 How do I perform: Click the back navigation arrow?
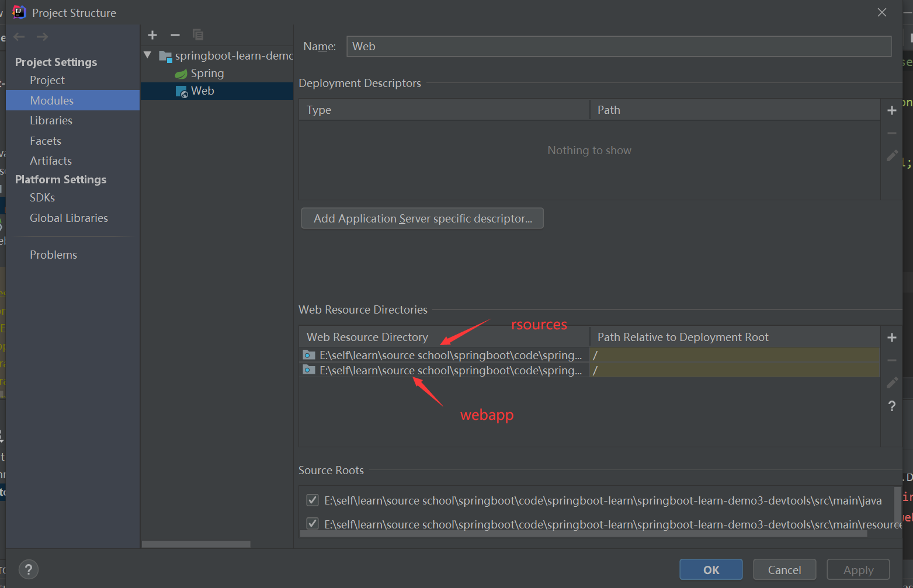[19, 37]
